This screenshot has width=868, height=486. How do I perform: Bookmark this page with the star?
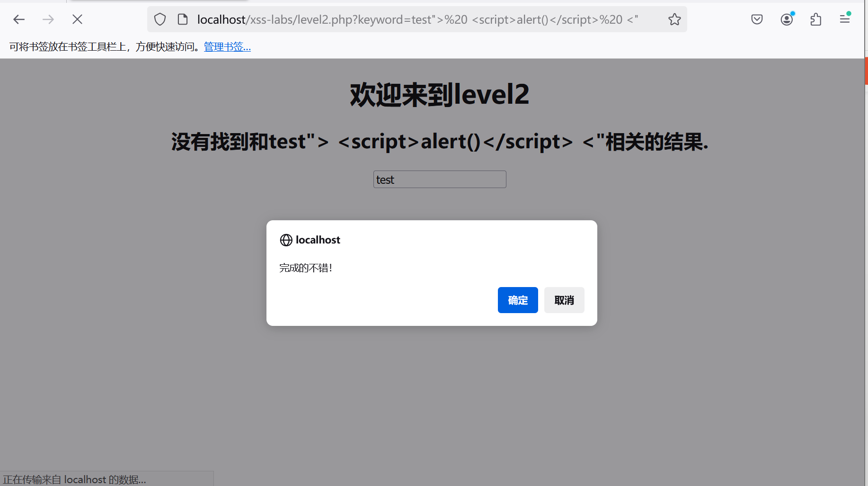[x=674, y=19]
